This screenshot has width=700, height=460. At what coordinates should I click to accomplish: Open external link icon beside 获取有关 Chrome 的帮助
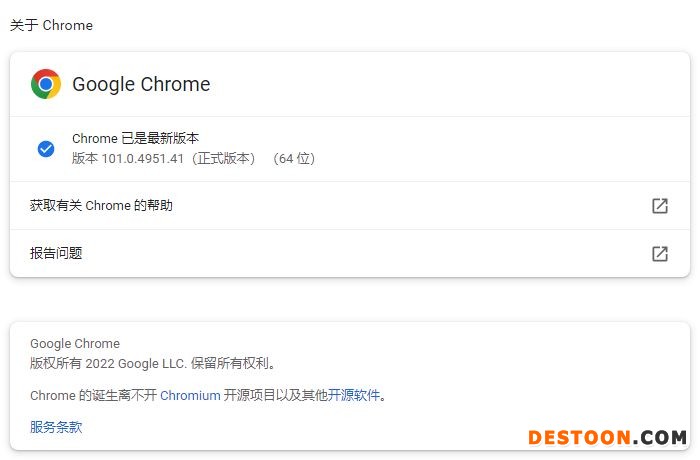click(660, 206)
